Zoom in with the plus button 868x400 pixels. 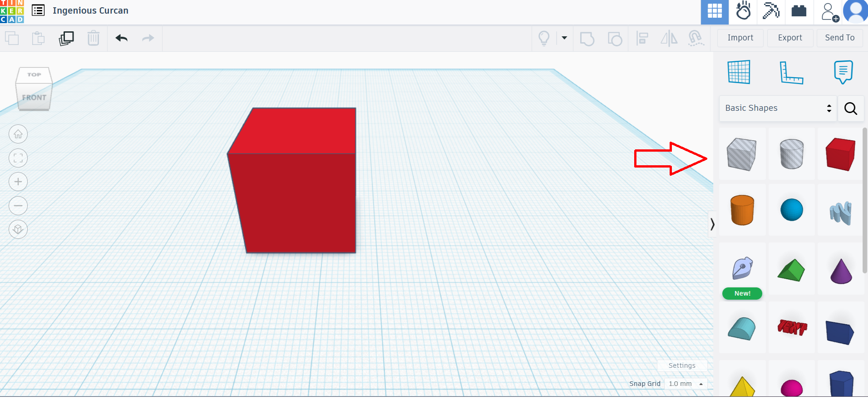tap(18, 182)
